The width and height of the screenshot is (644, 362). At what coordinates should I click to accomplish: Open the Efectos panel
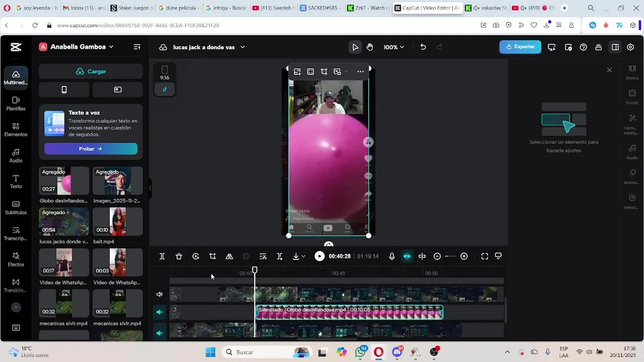[x=16, y=260]
